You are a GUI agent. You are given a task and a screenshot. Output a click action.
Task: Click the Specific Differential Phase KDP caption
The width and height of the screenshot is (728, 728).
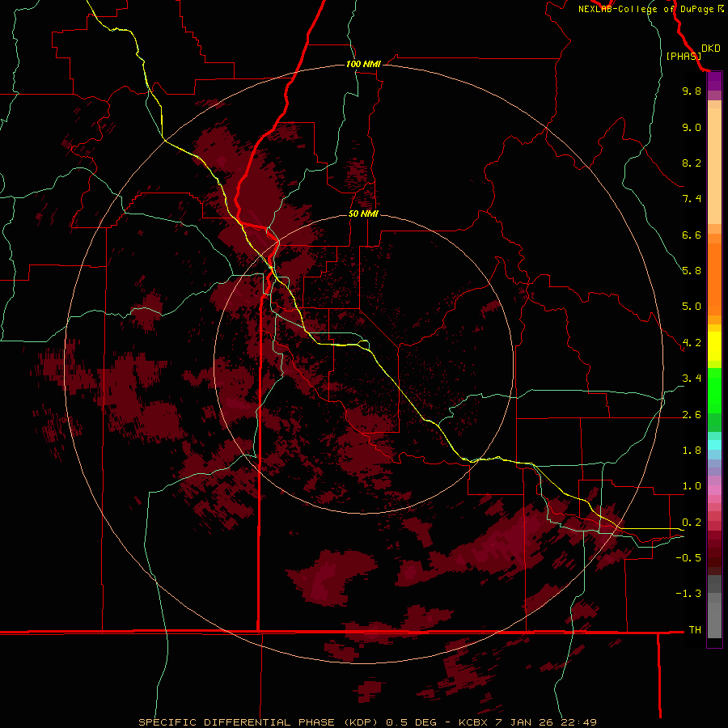pyautogui.click(x=367, y=722)
